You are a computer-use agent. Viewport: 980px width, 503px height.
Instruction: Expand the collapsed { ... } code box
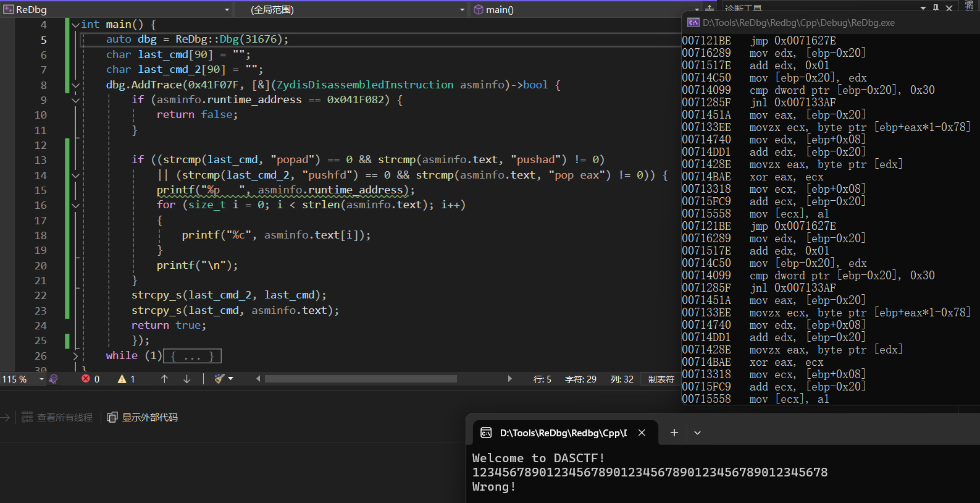pos(192,356)
